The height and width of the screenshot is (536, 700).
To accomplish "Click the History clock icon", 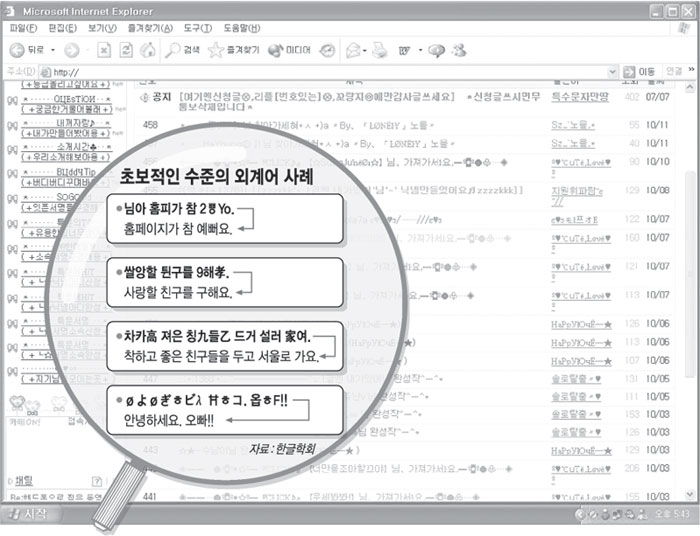I will coord(327,50).
